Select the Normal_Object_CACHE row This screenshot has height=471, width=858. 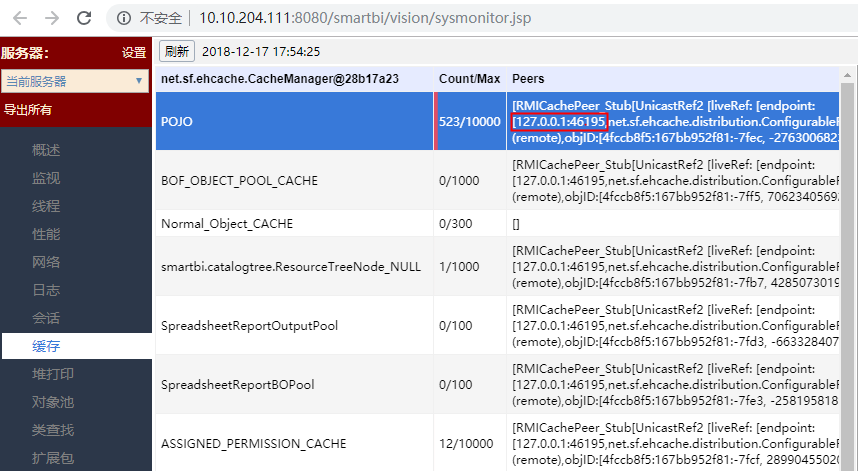coord(497,224)
